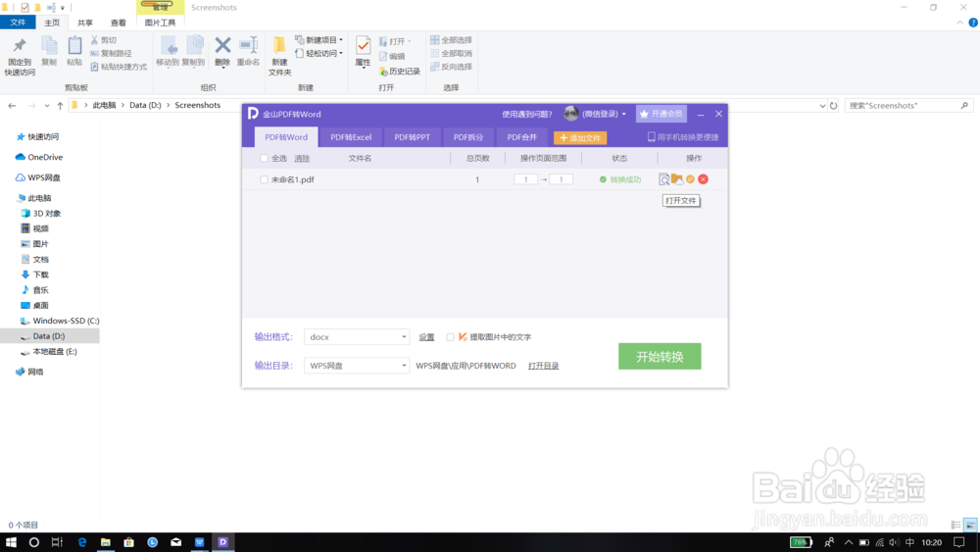The height and width of the screenshot is (552, 980).
Task: Click the 删除 X icon in Explorer ribbon
Action: [222, 45]
